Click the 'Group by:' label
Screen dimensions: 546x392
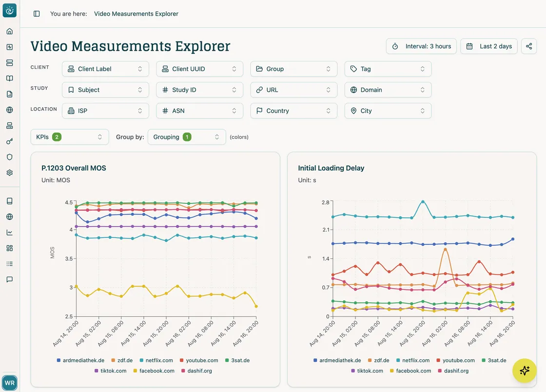[130, 137]
